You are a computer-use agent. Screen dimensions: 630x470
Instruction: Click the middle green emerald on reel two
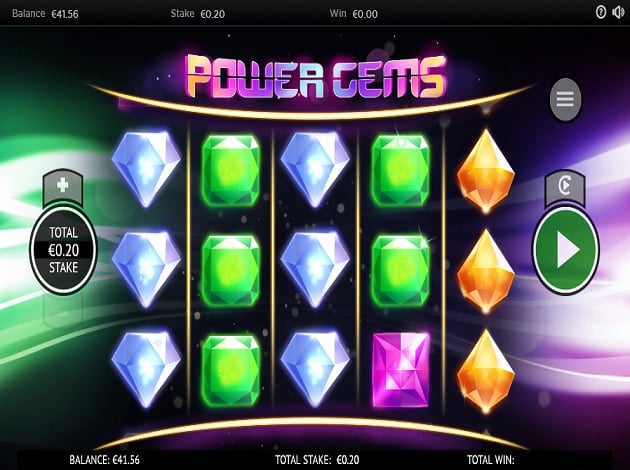(x=230, y=270)
